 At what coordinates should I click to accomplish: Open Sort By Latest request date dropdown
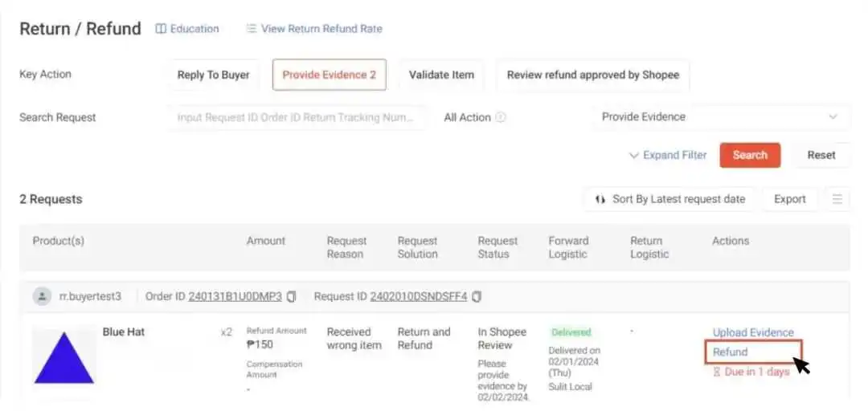point(669,199)
